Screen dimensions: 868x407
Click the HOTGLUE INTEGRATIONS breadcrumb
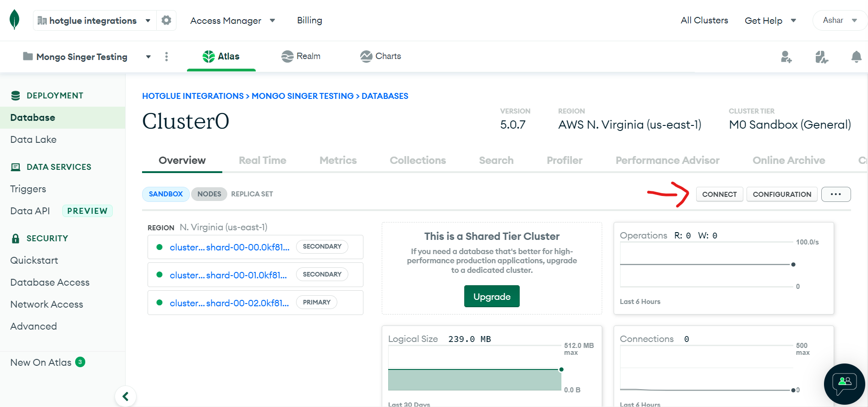(193, 96)
